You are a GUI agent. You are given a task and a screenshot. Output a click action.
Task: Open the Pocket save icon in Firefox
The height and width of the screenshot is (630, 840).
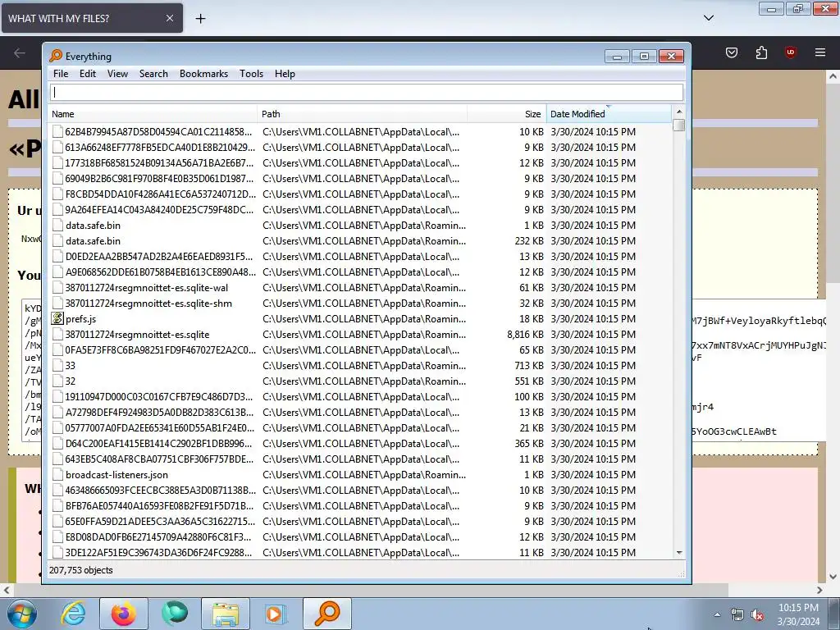[x=731, y=52]
